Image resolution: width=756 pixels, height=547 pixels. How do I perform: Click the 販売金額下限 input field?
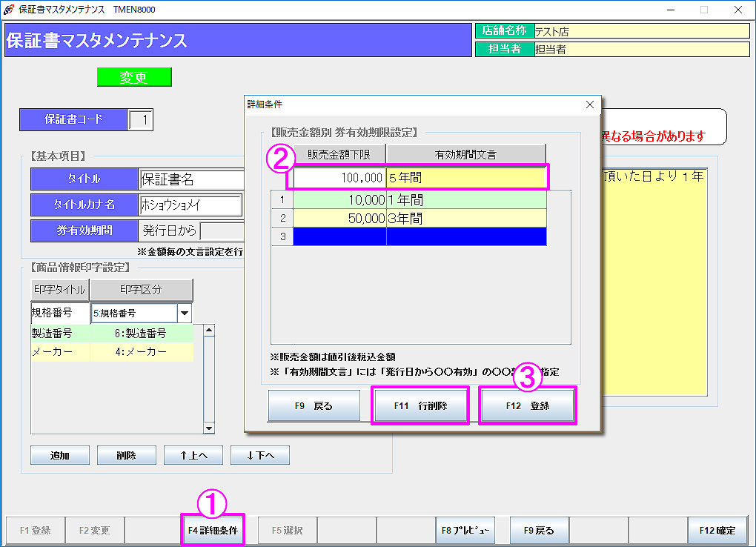click(339, 179)
